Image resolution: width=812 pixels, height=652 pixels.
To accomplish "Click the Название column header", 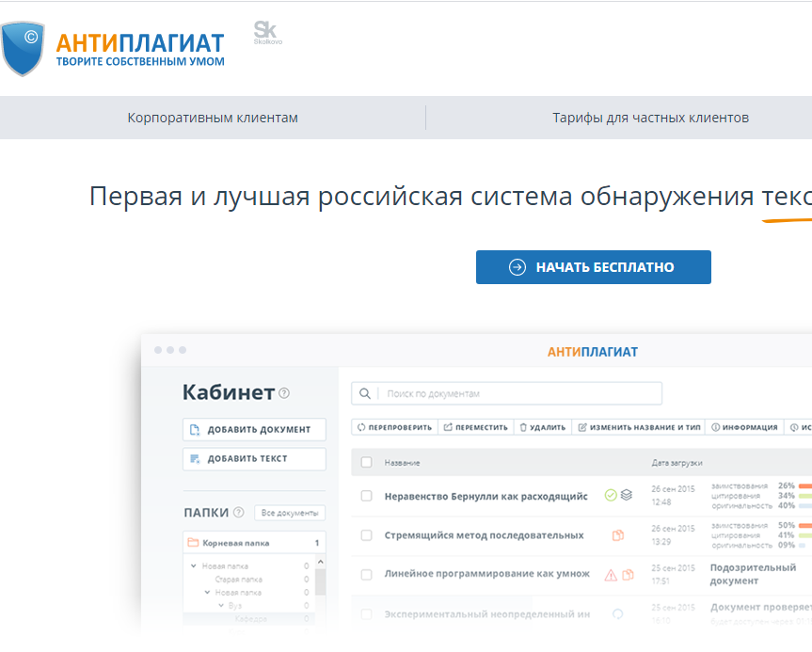I will click(x=402, y=463).
